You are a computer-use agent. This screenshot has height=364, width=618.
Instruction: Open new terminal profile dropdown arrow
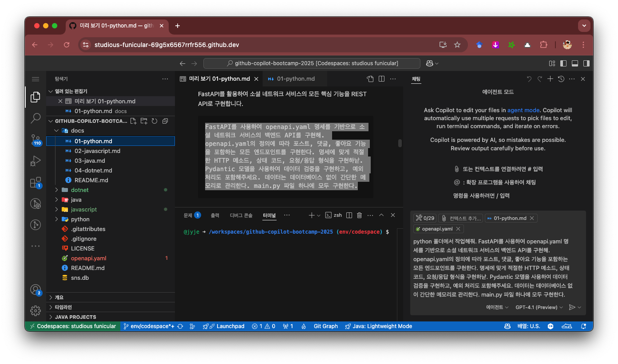click(x=319, y=215)
